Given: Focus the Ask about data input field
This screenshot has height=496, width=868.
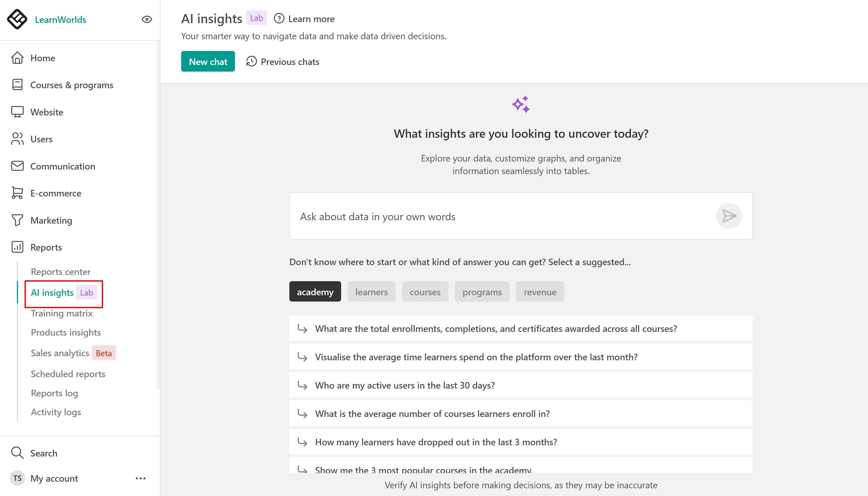Looking at the screenshot, I should coord(504,216).
